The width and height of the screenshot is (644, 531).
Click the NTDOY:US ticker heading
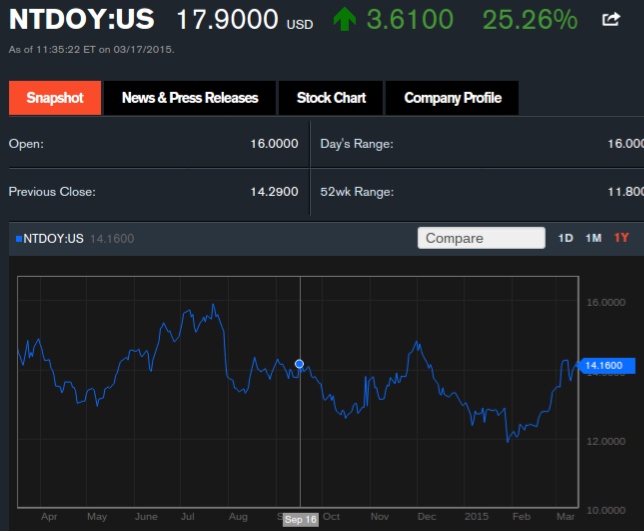tap(83, 19)
